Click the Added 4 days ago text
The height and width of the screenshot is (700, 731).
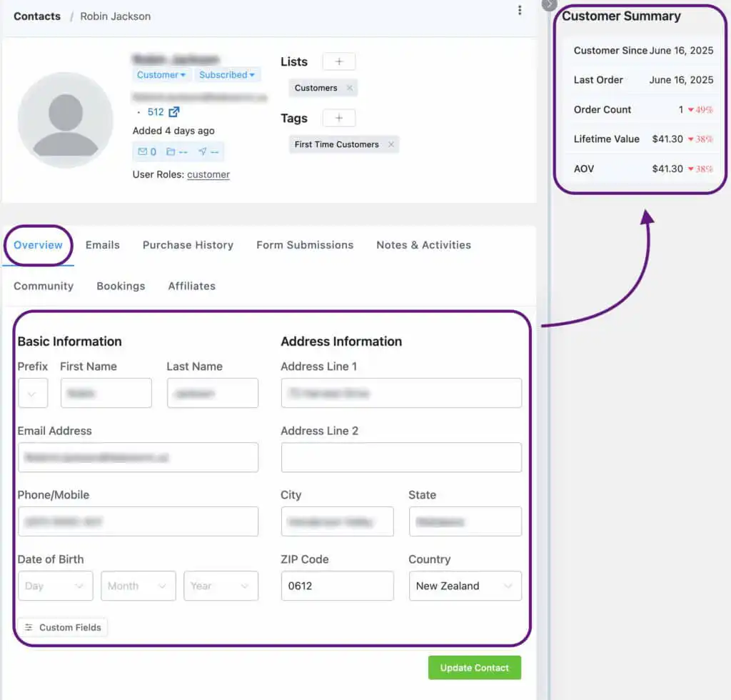[173, 131]
